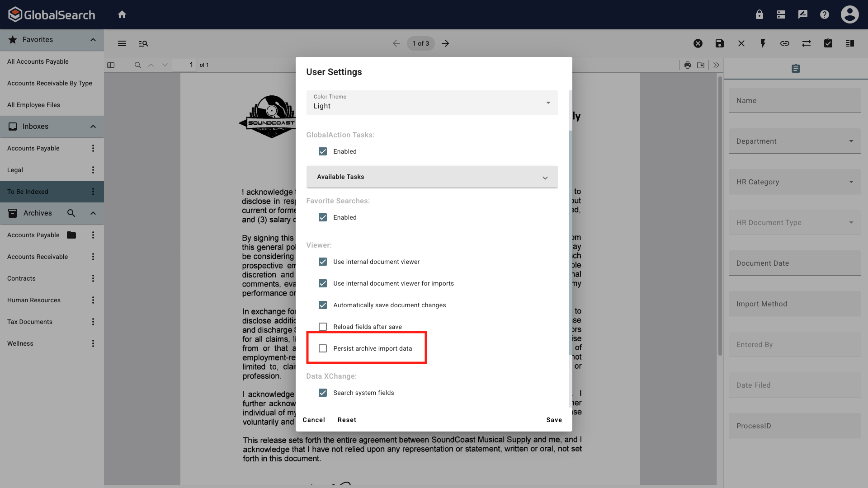The height and width of the screenshot is (488, 868).
Task: Select To Be Indexed inbox
Action: pos(28,192)
